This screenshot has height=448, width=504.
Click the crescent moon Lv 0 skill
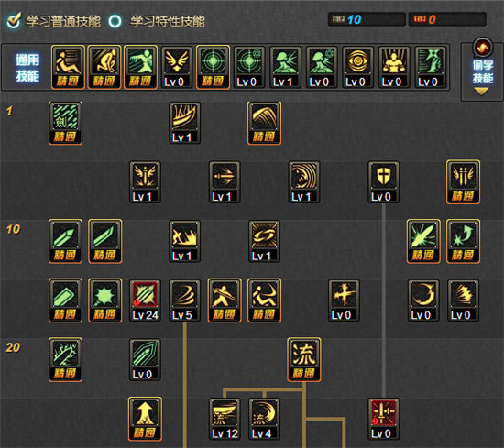pyautogui.click(x=423, y=300)
